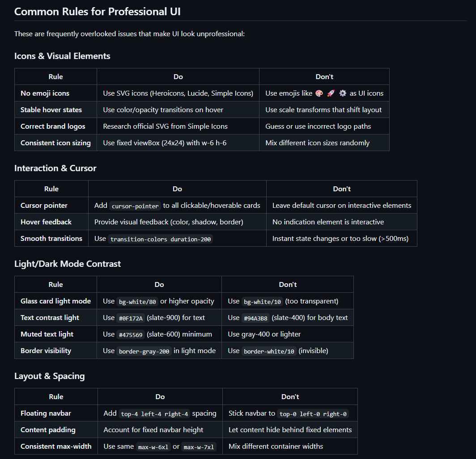This screenshot has width=476, height=459.
Task: Click the "Common Rules for Professional UI" heading
Action: [x=98, y=12]
